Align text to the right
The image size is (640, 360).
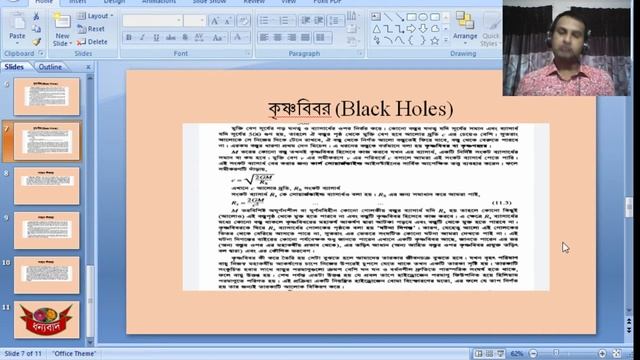[291, 38]
